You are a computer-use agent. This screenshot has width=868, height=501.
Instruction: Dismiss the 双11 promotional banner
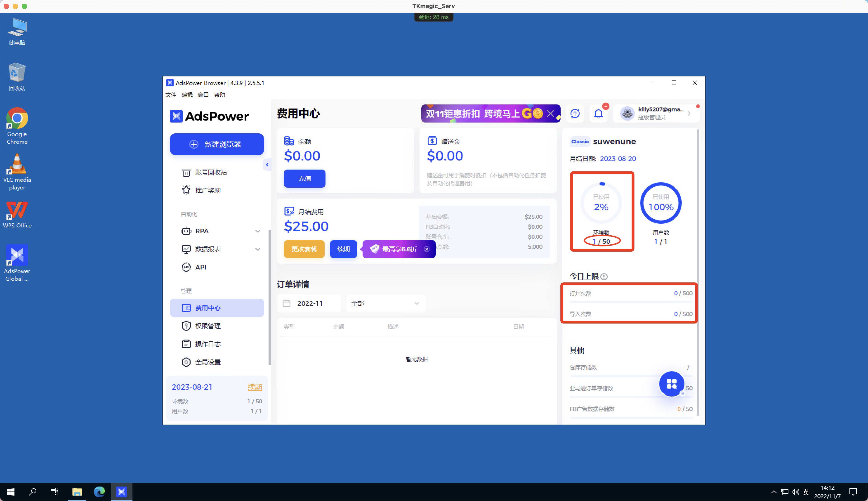[550, 113]
